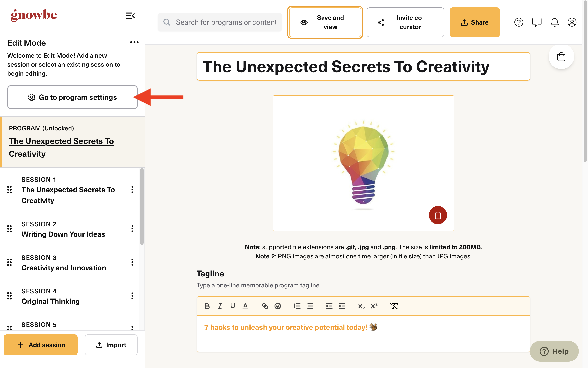Toggle underline formatting in the tagline editor

click(233, 306)
